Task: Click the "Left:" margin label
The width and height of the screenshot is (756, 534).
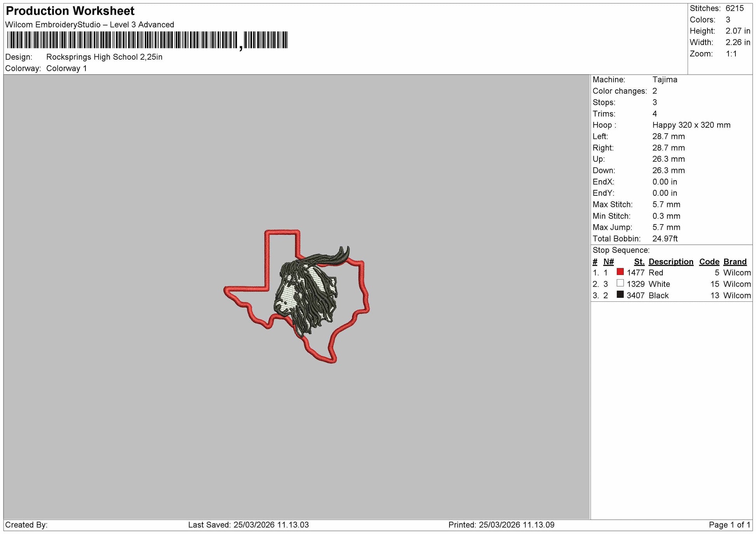Action: [x=601, y=136]
